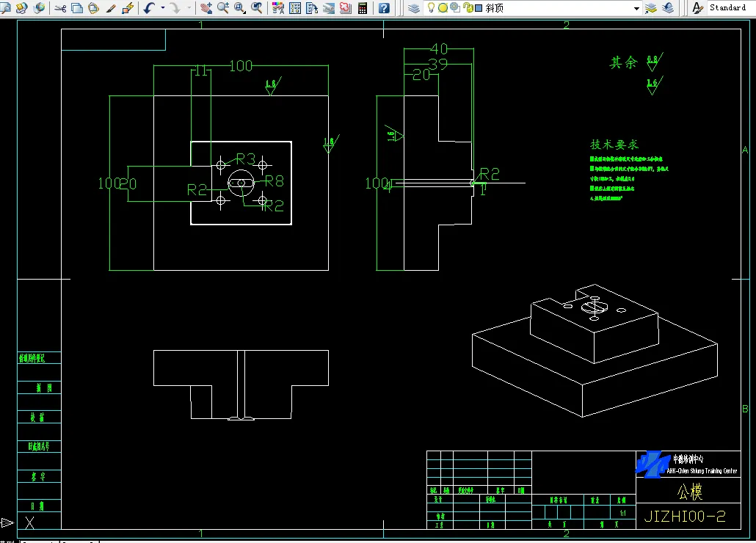Select the Zoom Window tool
This screenshot has width=756, height=543.
(239, 8)
